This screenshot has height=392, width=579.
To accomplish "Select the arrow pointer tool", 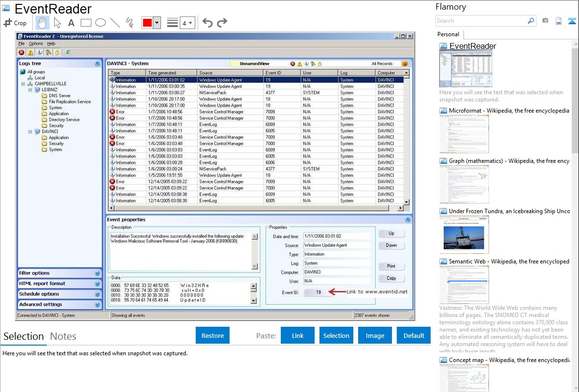I will (57, 23).
